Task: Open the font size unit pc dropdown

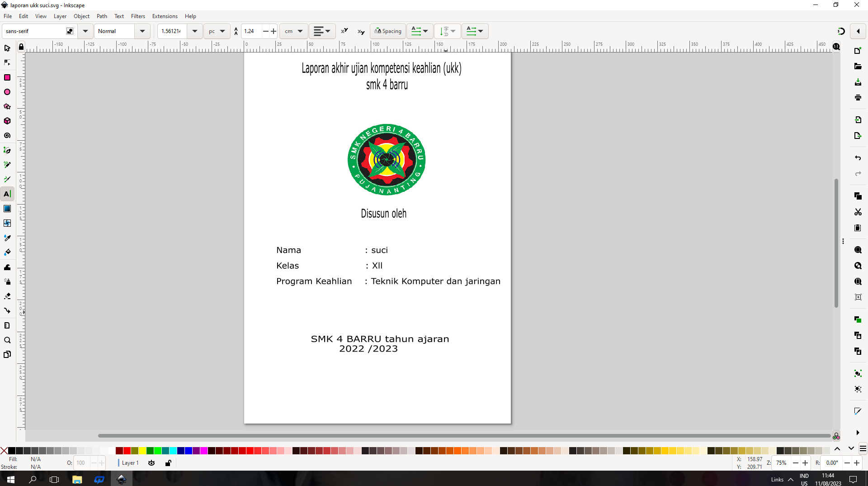Action: tap(217, 31)
